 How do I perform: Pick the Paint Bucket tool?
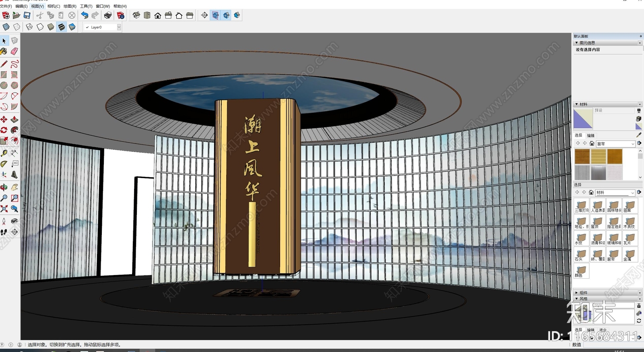(x=4, y=51)
